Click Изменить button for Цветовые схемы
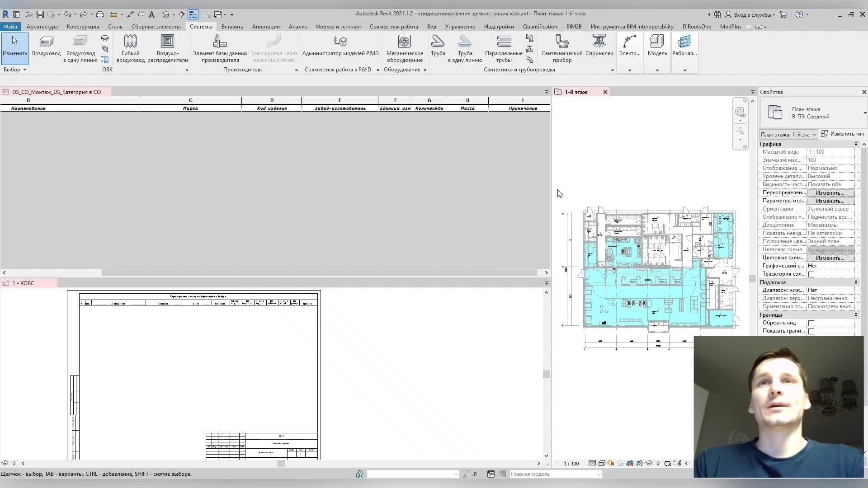 (x=830, y=258)
